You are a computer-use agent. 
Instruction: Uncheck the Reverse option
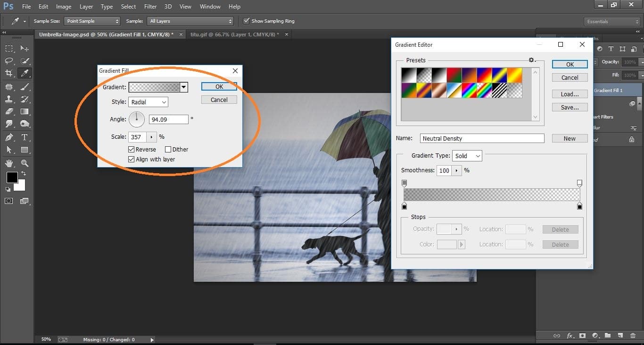(131, 149)
